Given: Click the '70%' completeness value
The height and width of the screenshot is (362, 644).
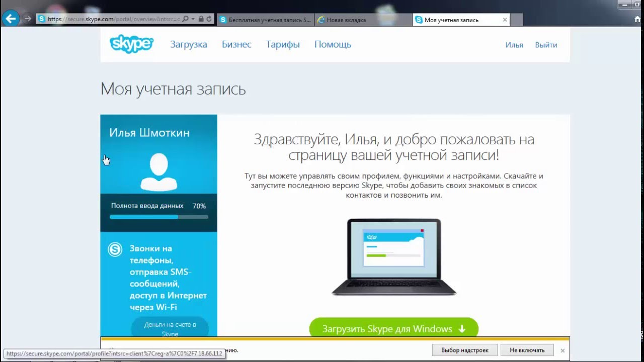Looking at the screenshot, I should point(199,206).
